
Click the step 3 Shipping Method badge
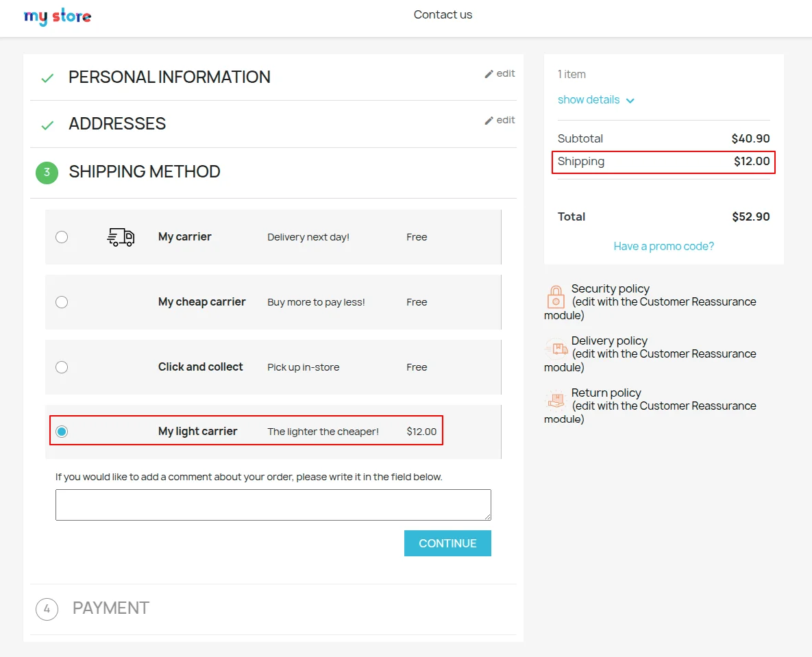click(47, 172)
